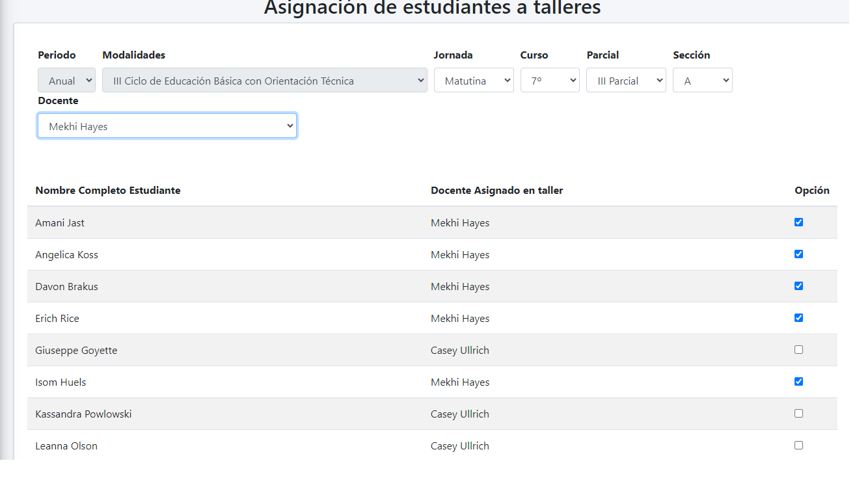Click the student name Davon Brakus

pyautogui.click(x=66, y=287)
